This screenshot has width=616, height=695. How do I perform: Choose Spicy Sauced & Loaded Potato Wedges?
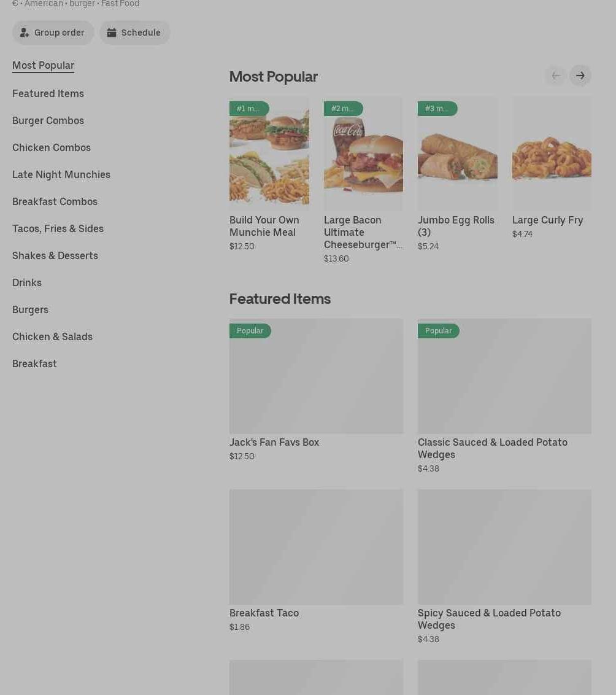click(504, 546)
